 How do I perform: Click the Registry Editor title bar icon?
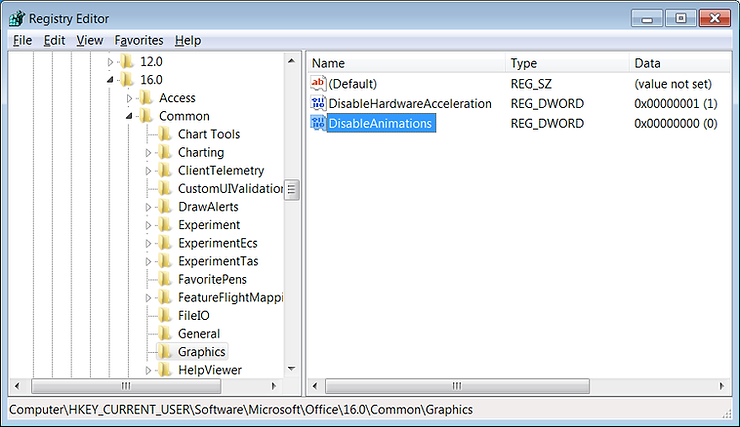(x=18, y=17)
